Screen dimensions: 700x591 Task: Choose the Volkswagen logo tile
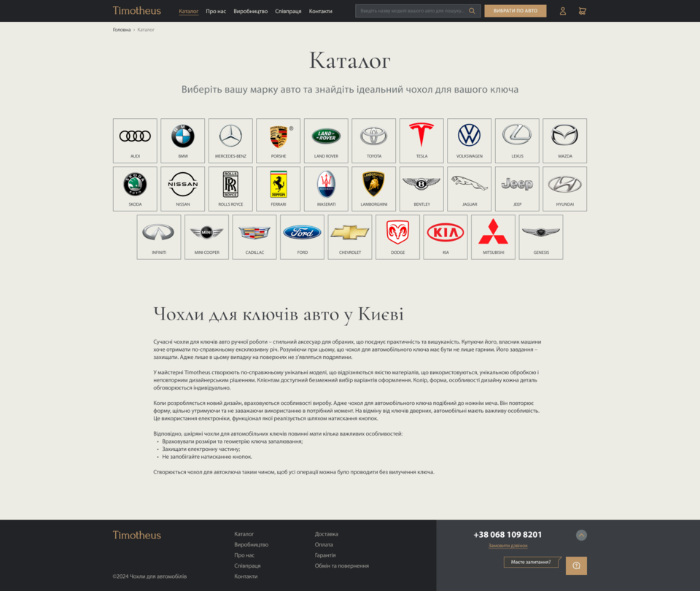point(470,141)
